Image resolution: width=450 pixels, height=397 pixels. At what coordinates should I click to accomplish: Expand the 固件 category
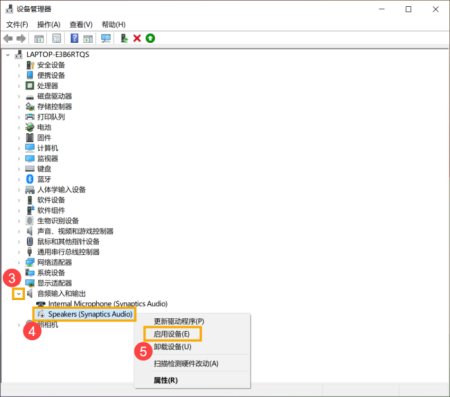(19, 138)
